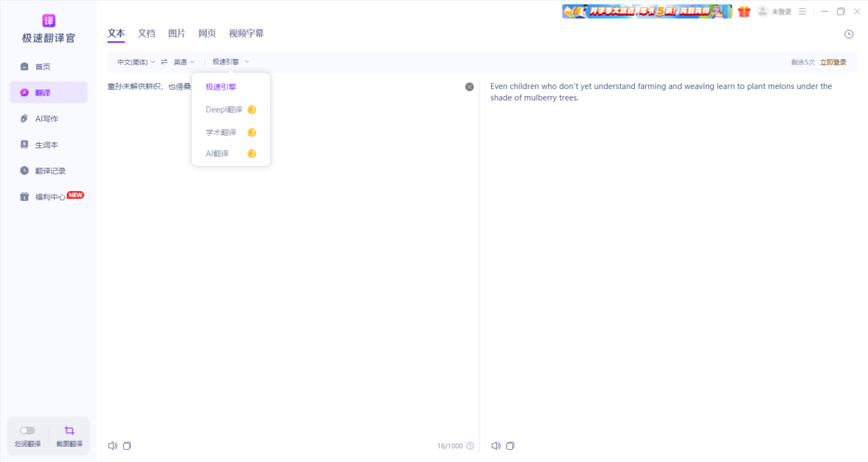The image size is (868, 462).
Task: Play source text audio speaker icon
Action: tap(112, 445)
